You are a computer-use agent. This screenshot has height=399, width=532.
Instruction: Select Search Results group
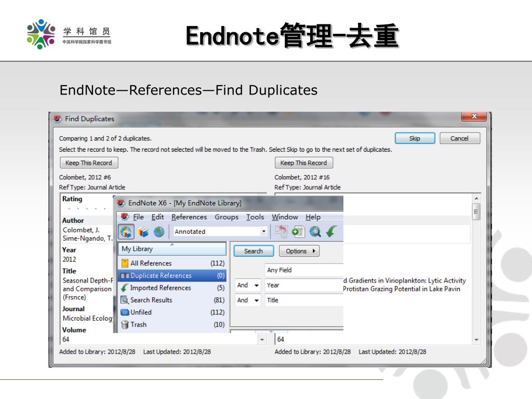[x=172, y=300]
